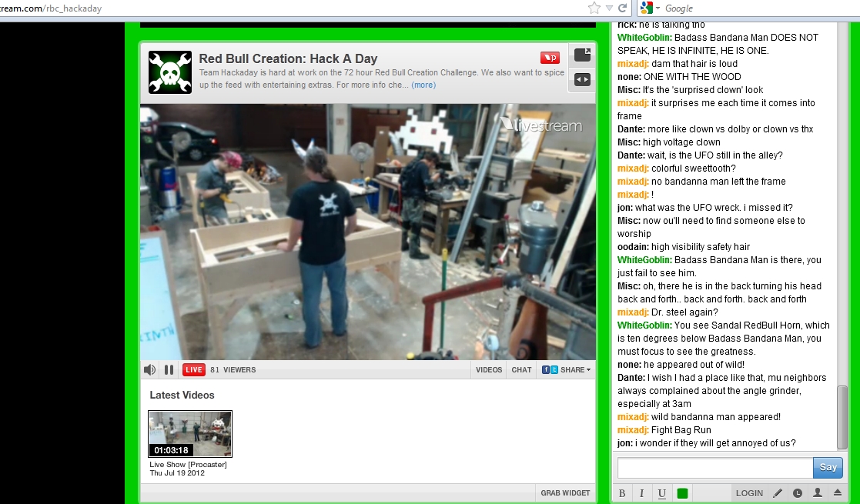Toggle italic chat formatting

[641, 493]
